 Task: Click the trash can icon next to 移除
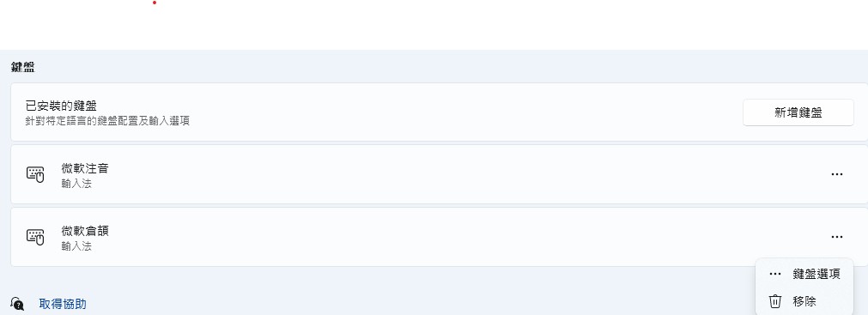(775, 302)
